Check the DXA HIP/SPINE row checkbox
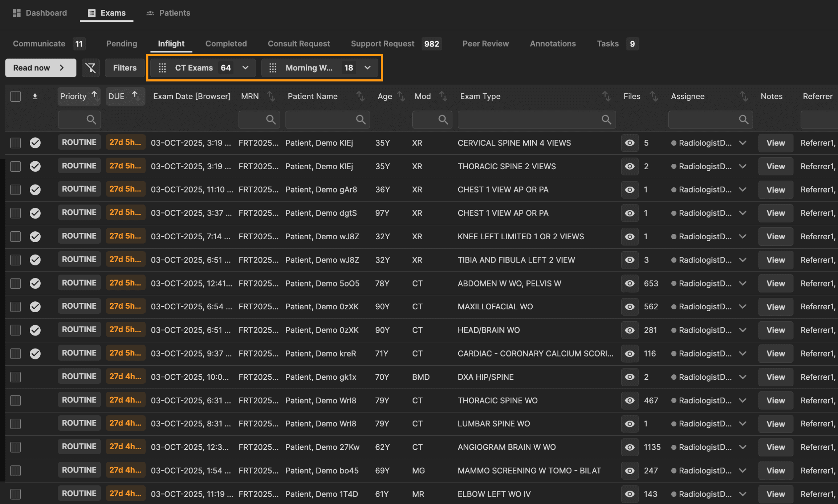This screenshot has width=838, height=504. click(16, 377)
